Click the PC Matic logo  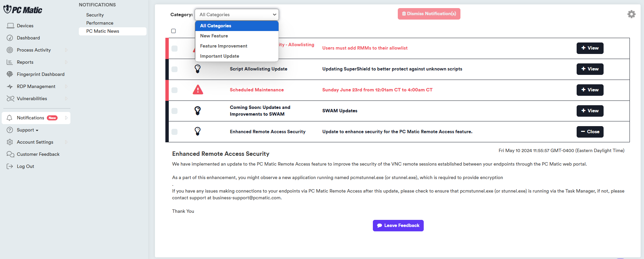click(x=23, y=10)
